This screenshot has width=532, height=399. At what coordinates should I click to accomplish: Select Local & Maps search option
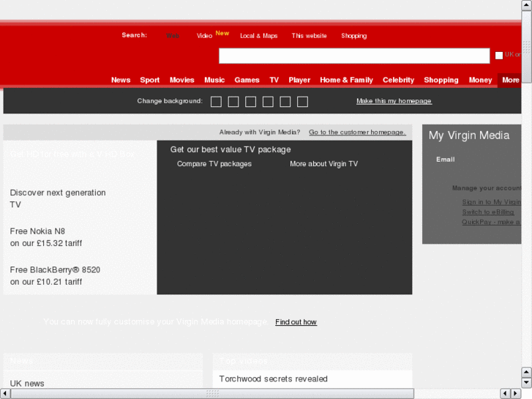pyautogui.click(x=258, y=36)
